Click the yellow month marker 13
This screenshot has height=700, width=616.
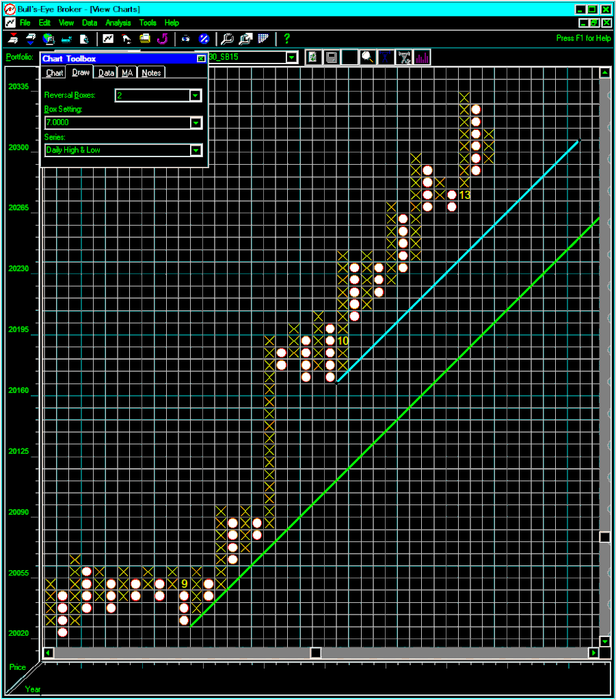click(465, 195)
